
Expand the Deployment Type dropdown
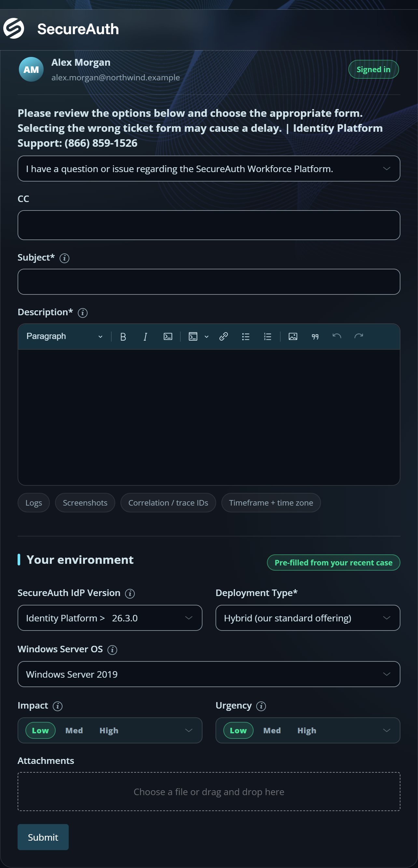click(308, 618)
